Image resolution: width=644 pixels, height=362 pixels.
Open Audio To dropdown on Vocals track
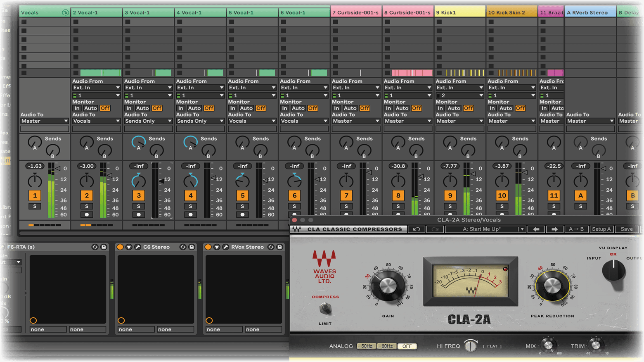pos(45,121)
